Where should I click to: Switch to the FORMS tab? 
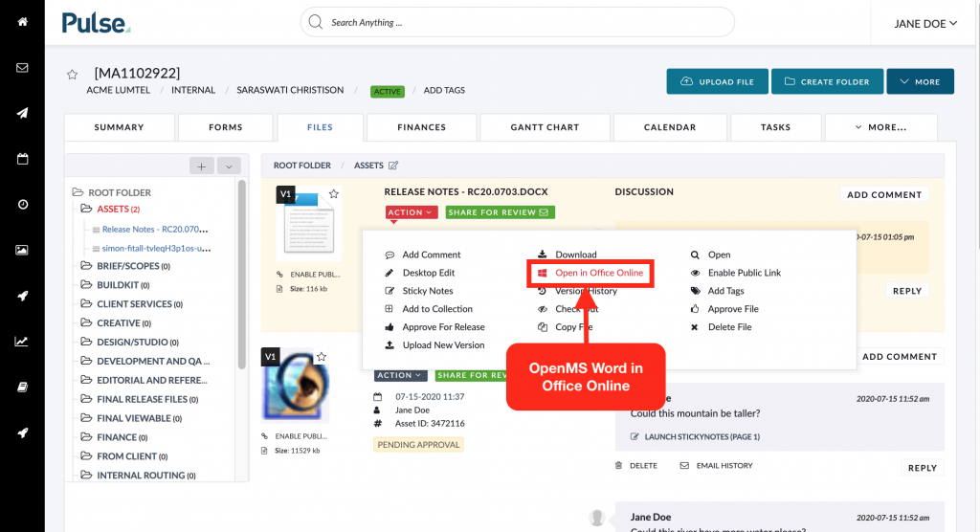(226, 127)
